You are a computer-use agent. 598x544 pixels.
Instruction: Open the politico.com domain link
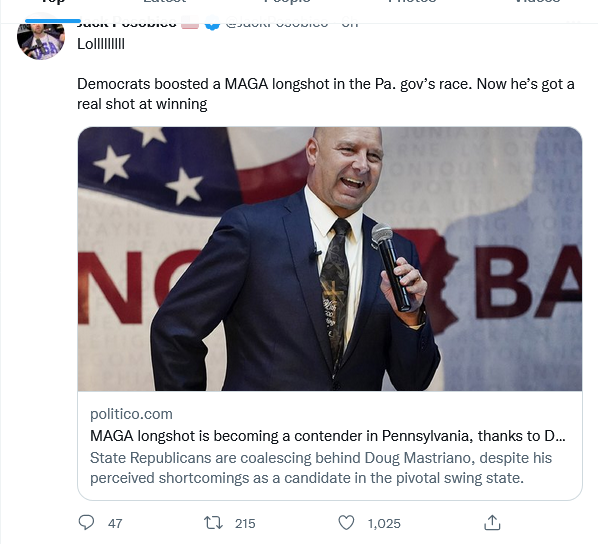pyautogui.click(x=131, y=414)
